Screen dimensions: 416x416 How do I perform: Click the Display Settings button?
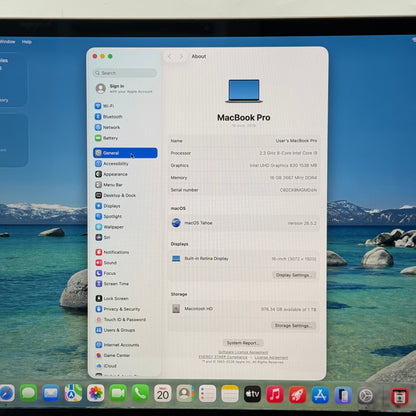[x=294, y=275]
